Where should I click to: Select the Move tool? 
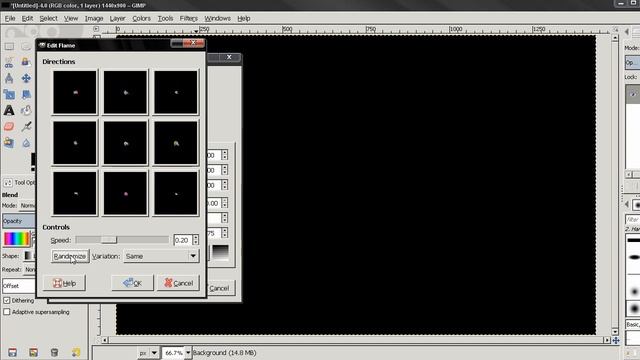(26, 78)
